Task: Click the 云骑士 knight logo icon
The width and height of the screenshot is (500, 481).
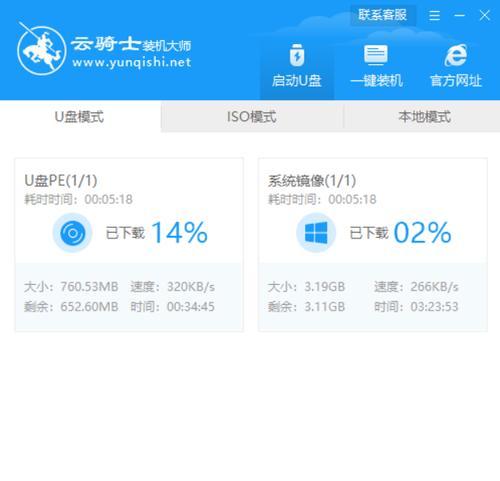Action: pos(41,49)
